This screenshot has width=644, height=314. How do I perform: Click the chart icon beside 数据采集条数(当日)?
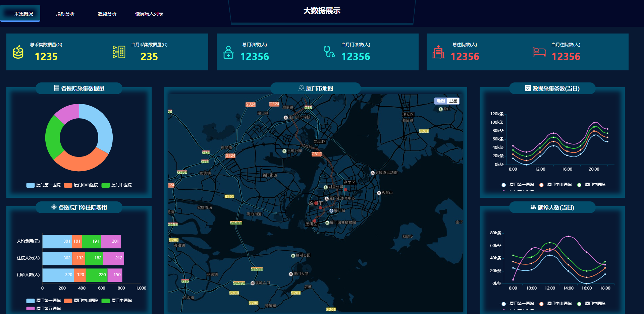pyautogui.click(x=528, y=88)
